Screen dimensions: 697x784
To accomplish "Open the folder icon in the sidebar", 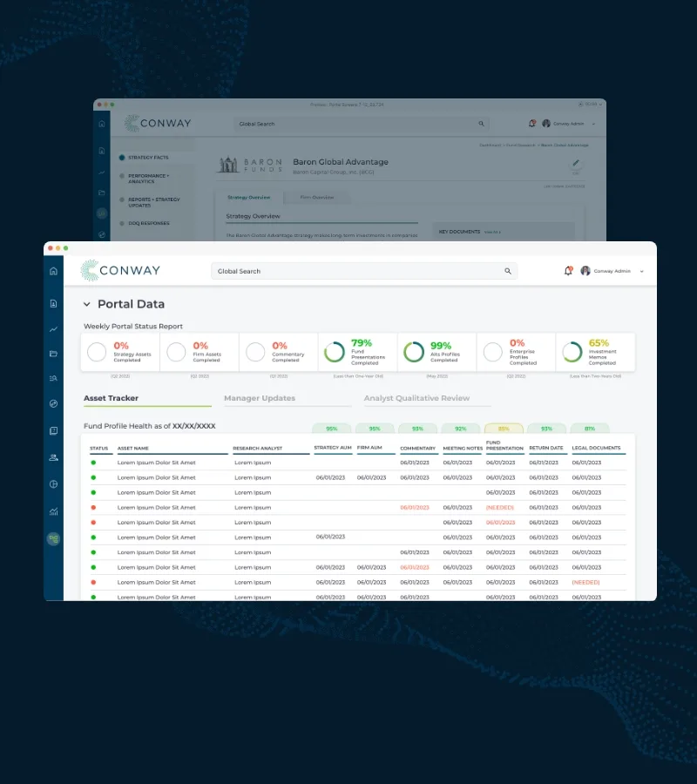I will (53, 354).
